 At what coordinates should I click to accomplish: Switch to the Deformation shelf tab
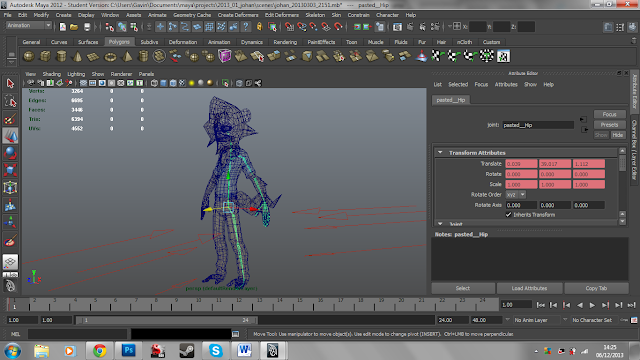[183, 42]
